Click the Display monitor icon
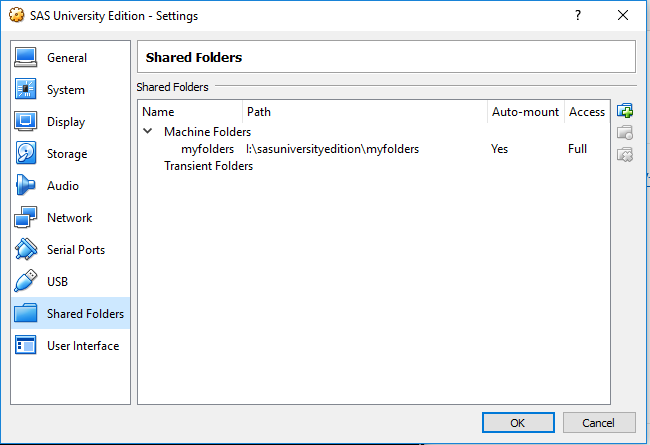This screenshot has height=445, width=650. point(27,122)
